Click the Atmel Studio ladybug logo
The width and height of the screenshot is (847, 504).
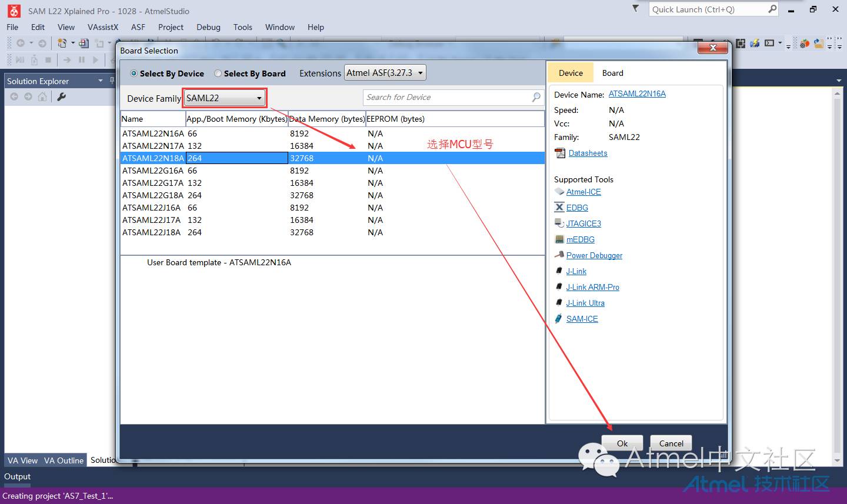click(14, 11)
